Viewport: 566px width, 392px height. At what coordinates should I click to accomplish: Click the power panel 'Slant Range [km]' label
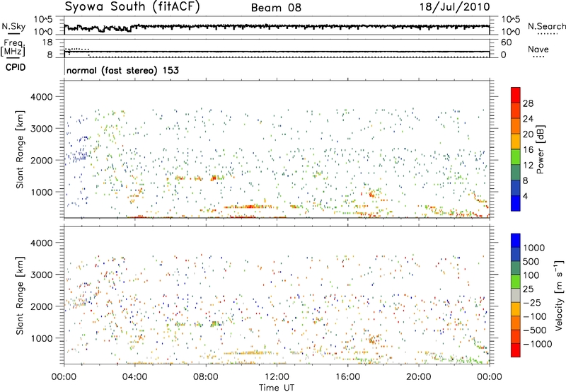click(x=20, y=149)
